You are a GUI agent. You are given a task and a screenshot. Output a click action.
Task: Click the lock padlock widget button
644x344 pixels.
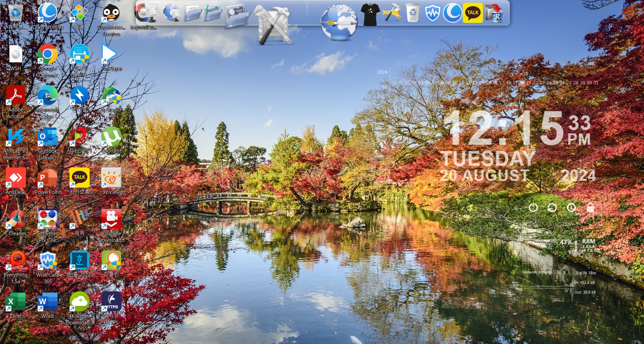click(590, 208)
